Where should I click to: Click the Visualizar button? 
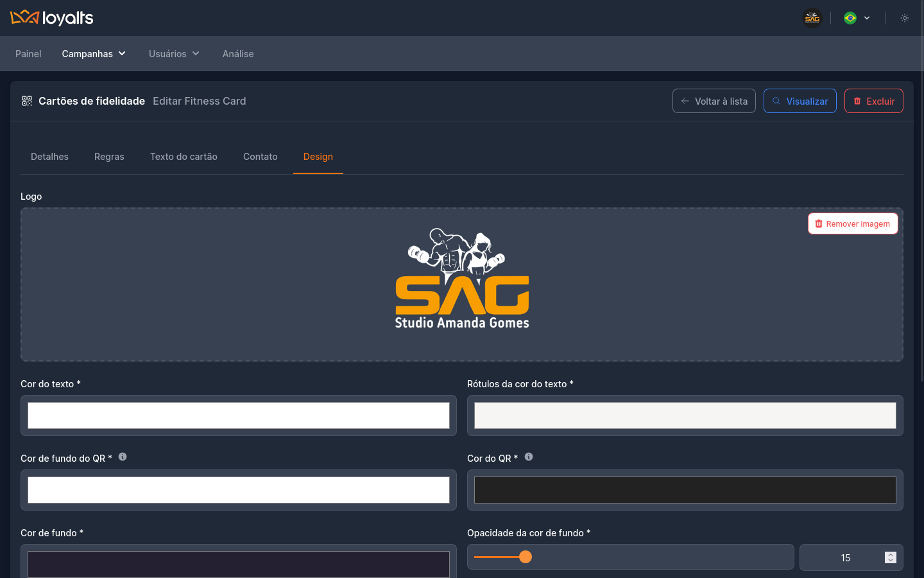pyautogui.click(x=800, y=101)
